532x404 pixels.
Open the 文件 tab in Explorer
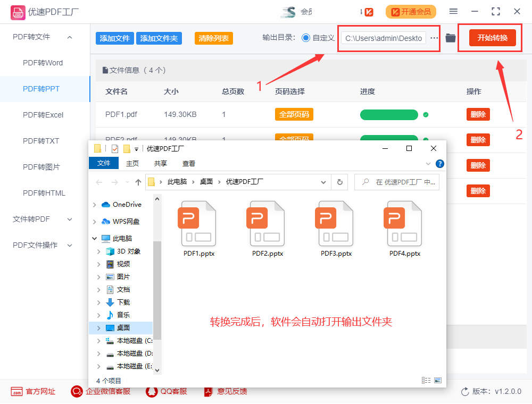104,163
